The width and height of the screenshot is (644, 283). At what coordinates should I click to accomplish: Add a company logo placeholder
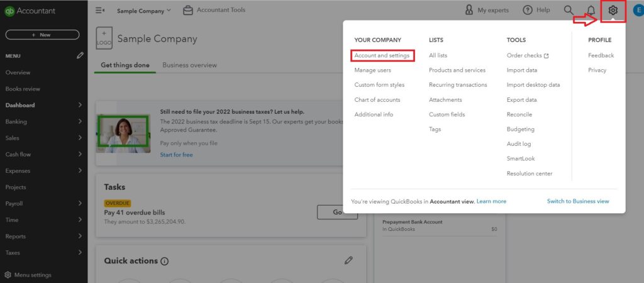[104, 38]
